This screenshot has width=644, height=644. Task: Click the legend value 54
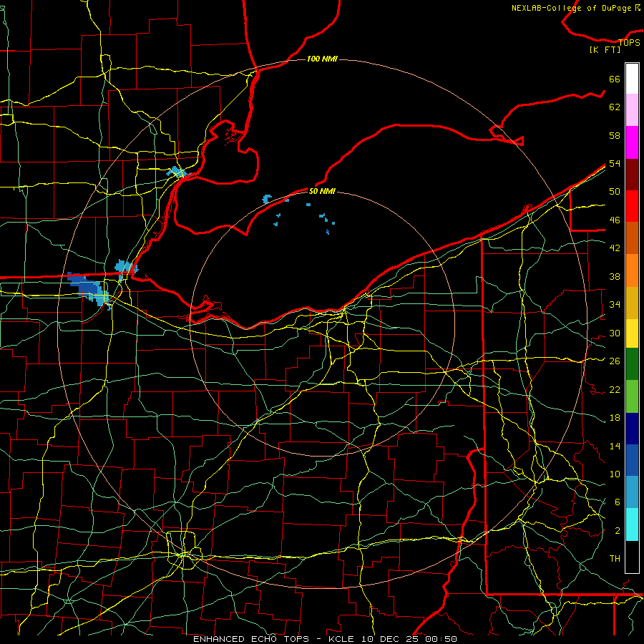click(x=615, y=163)
